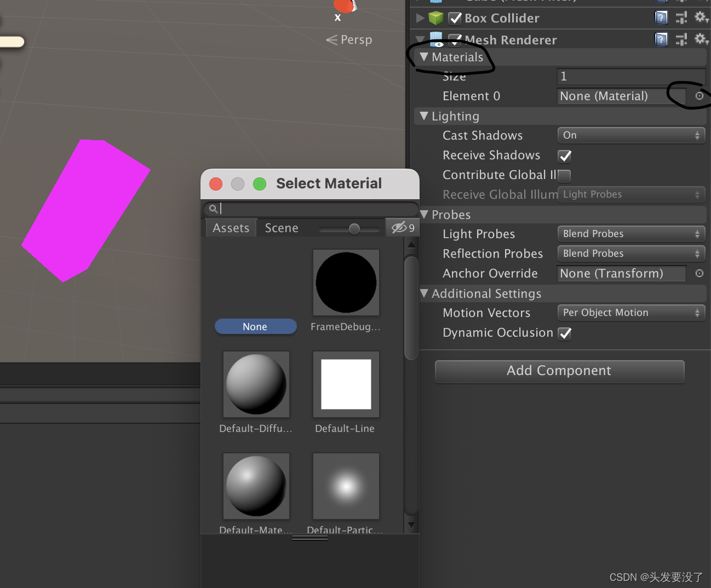Disable Receive Shadows

click(564, 156)
